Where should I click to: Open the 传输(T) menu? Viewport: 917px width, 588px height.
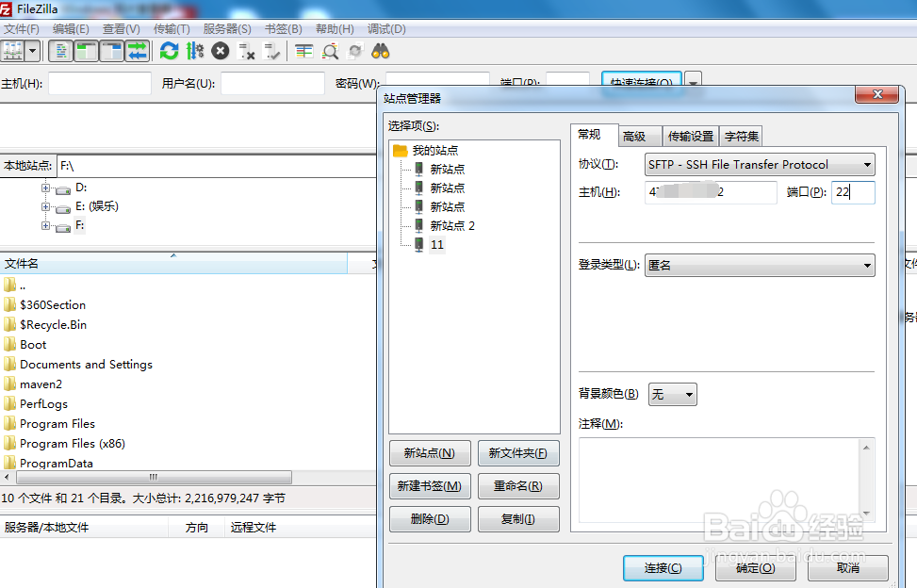coord(172,29)
